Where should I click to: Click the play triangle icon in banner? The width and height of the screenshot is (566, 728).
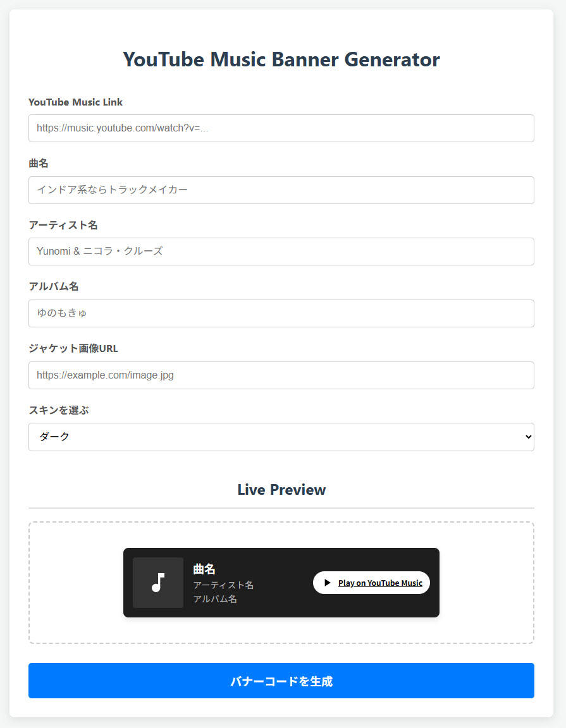(x=327, y=583)
